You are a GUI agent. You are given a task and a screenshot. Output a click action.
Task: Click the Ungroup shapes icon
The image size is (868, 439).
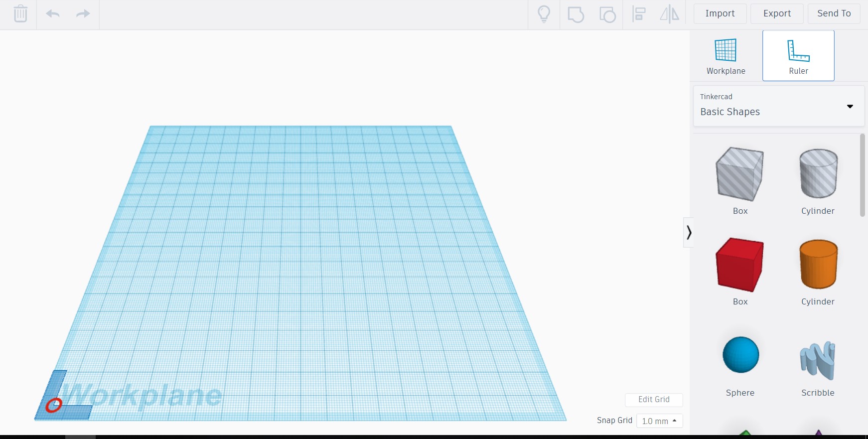[x=607, y=14]
